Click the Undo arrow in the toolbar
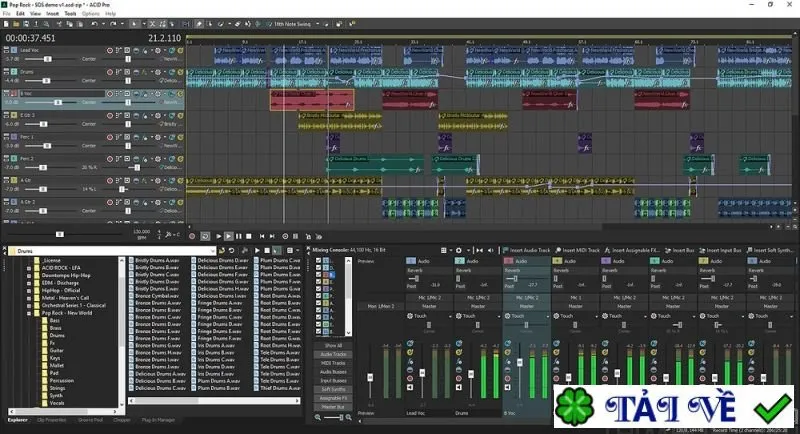The image size is (800, 434). [94, 24]
